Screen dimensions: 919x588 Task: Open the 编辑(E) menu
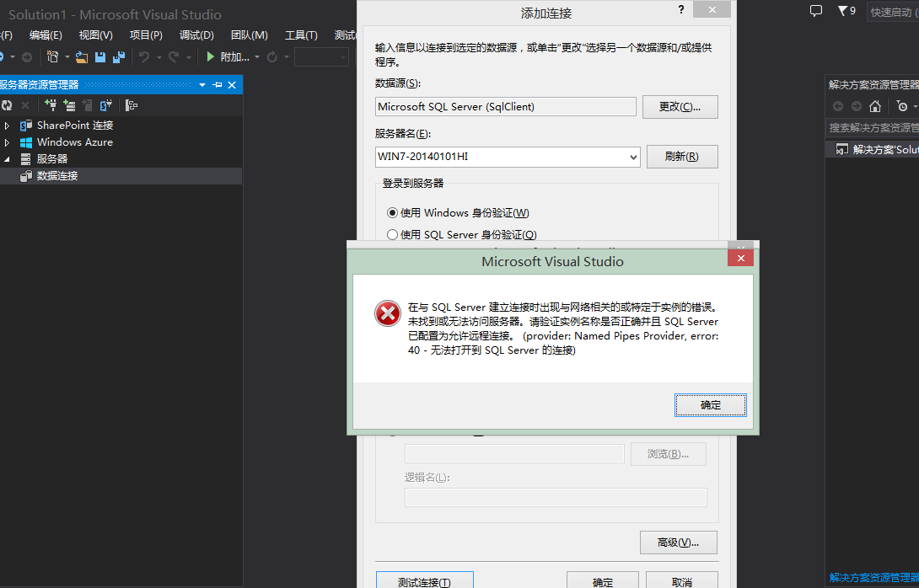coord(46,35)
